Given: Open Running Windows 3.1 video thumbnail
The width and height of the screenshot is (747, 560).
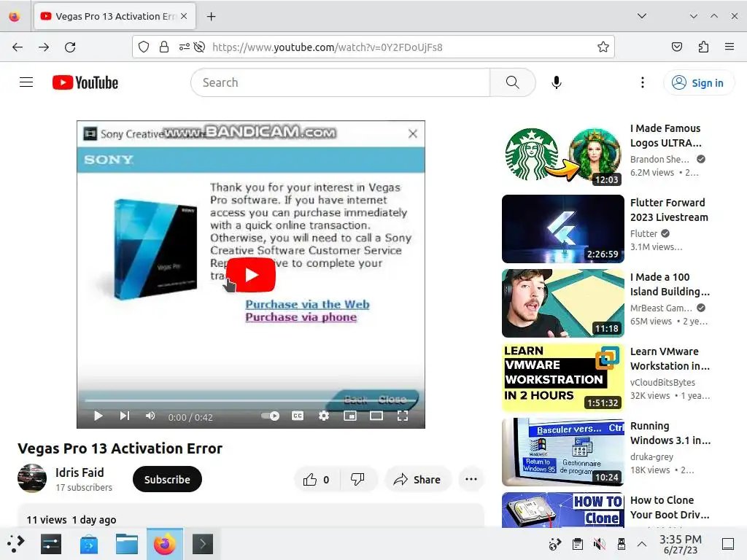Looking at the screenshot, I should coord(563,452).
